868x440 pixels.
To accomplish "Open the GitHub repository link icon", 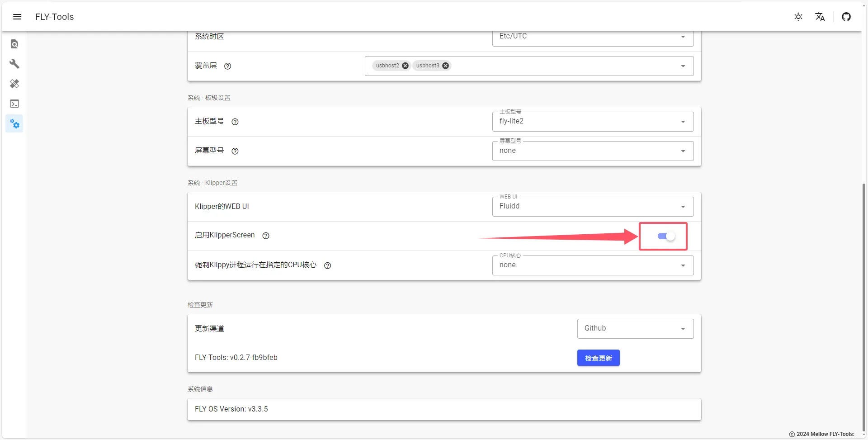I will coord(846,17).
